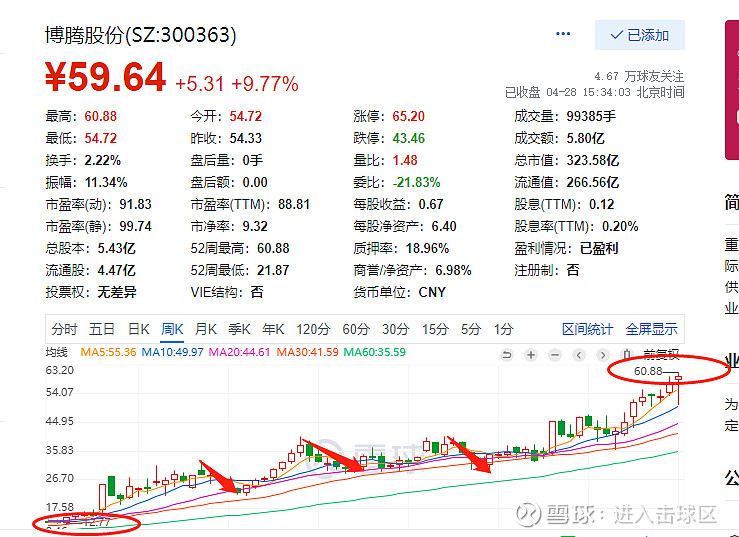Image resolution: width=739 pixels, height=537 pixels.
Task: Click the 全屏显示 fullscreen link
Action: pyautogui.click(x=651, y=329)
